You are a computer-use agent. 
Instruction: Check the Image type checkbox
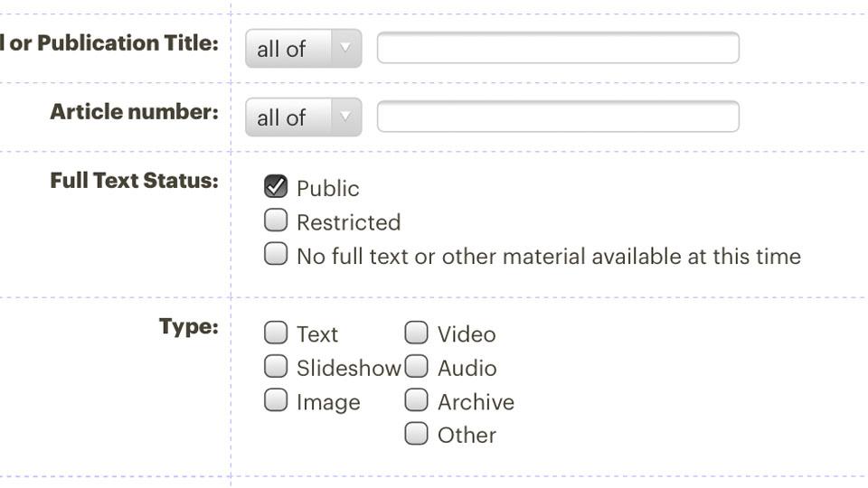click(276, 400)
